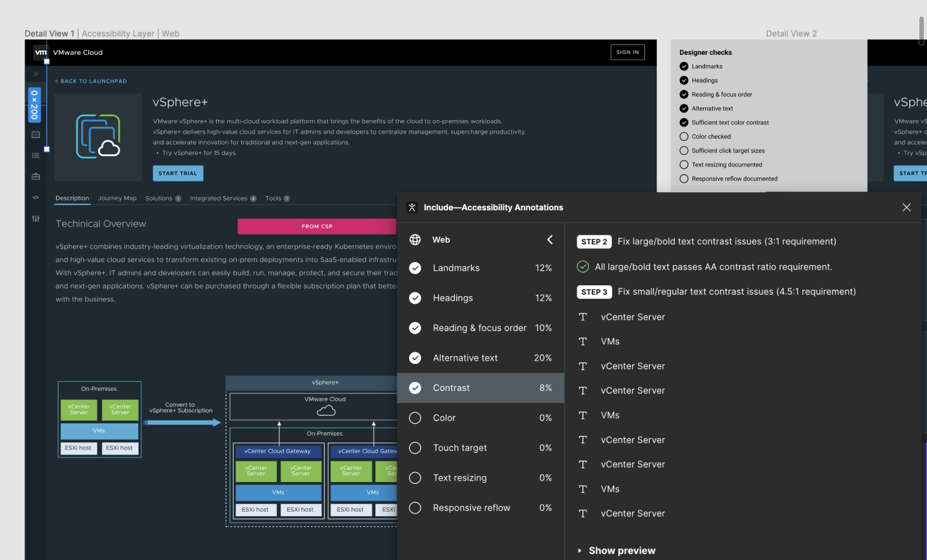The height and width of the screenshot is (560, 927).
Task: Toggle Alternative text in Designer checks
Action: pyautogui.click(x=684, y=108)
